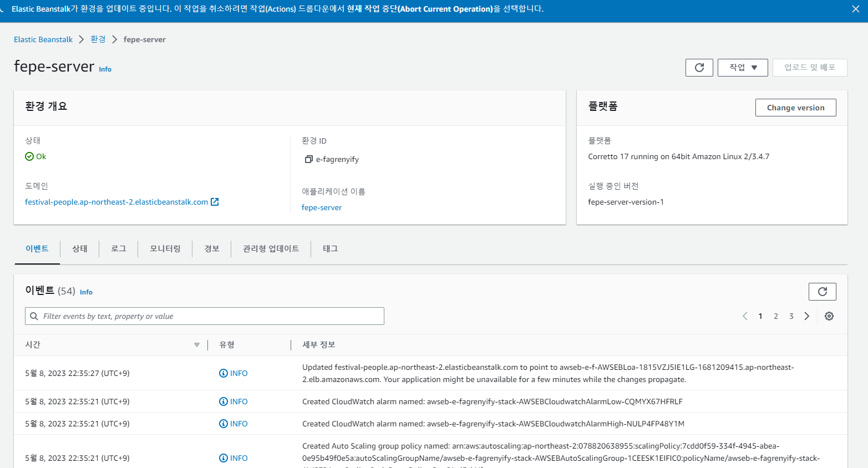Click the 유형 column header
Viewport: 868px width, 468px height.
pos(227,345)
